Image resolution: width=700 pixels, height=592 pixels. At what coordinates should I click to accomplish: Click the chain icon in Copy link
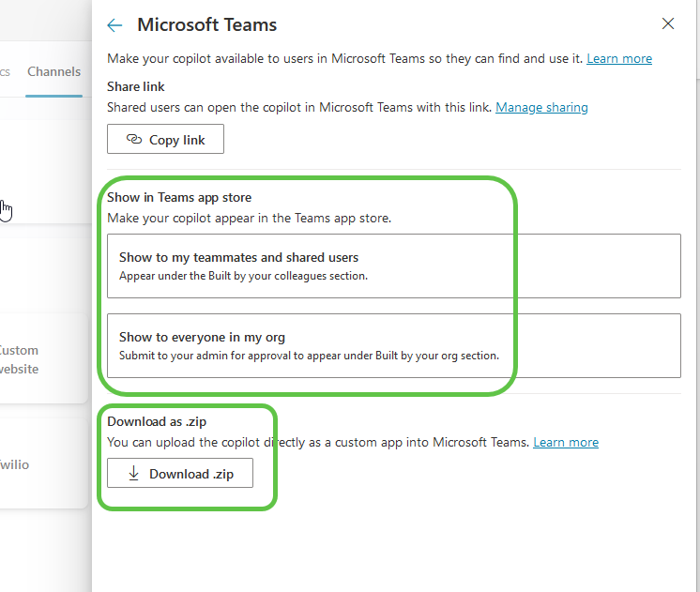pos(133,140)
